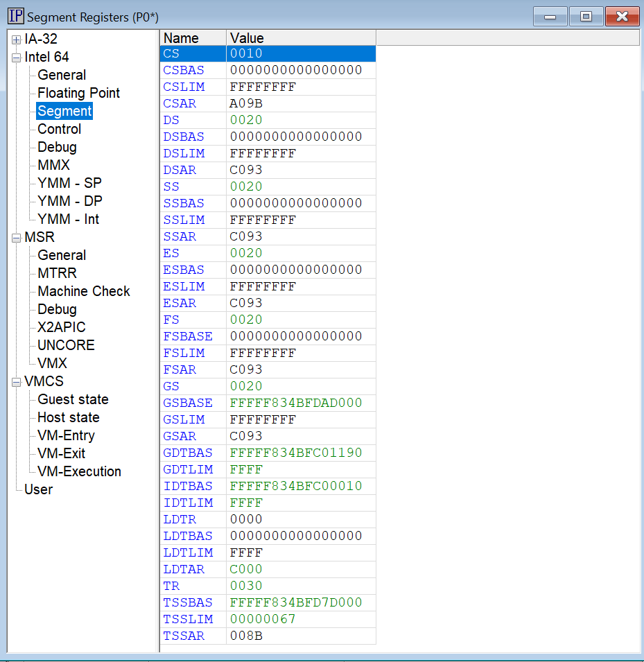The height and width of the screenshot is (662, 644).
Task: Click the Value column header
Action: click(x=301, y=38)
